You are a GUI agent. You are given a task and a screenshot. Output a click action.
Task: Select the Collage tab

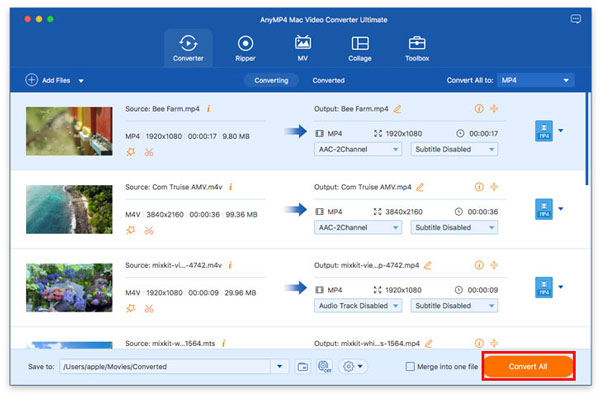360,49
